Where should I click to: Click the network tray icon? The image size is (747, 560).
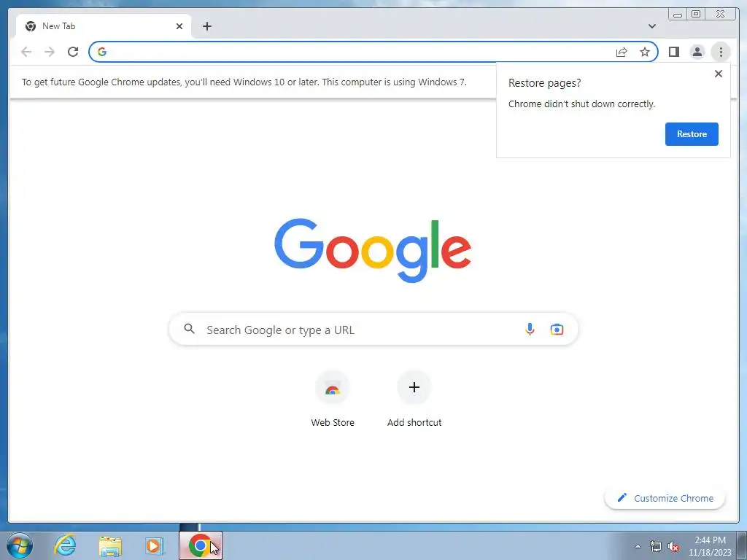[x=656, y=547]
